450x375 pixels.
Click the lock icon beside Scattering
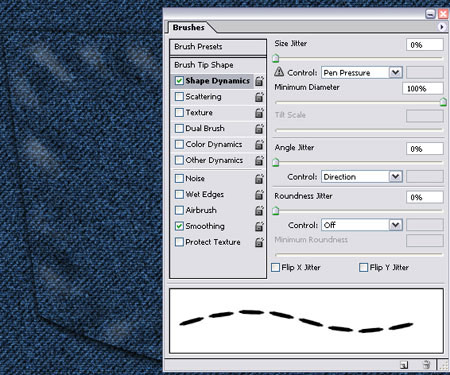[259, 97]
